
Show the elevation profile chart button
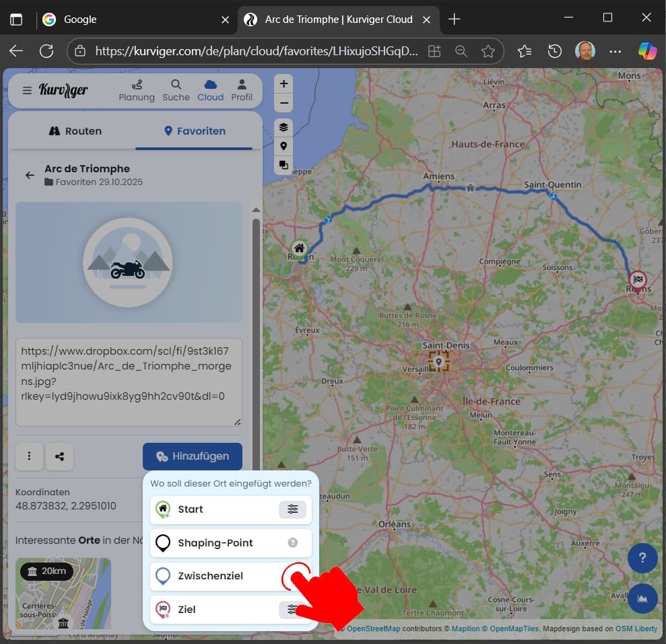click(x=642, y=598)
